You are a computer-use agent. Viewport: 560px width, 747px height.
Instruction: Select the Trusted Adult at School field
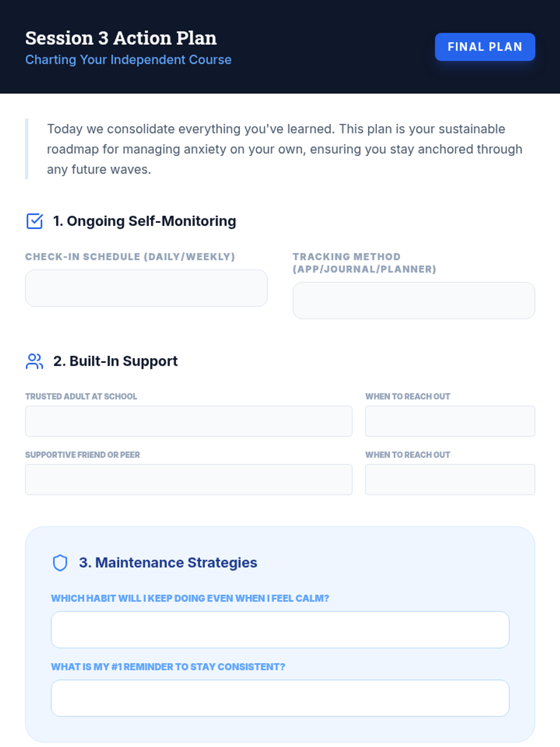click(189, 421)
